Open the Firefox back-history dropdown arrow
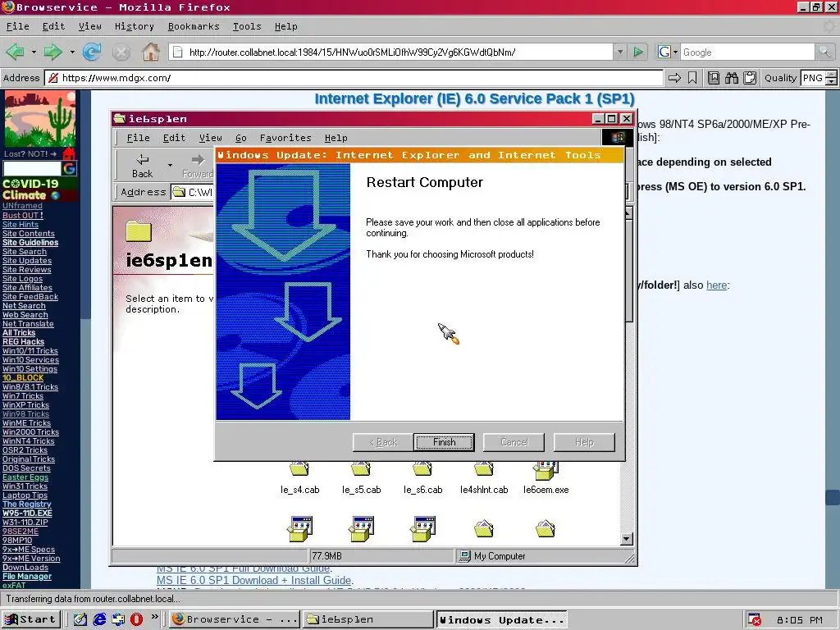840x630 pixels. (34, 52)
